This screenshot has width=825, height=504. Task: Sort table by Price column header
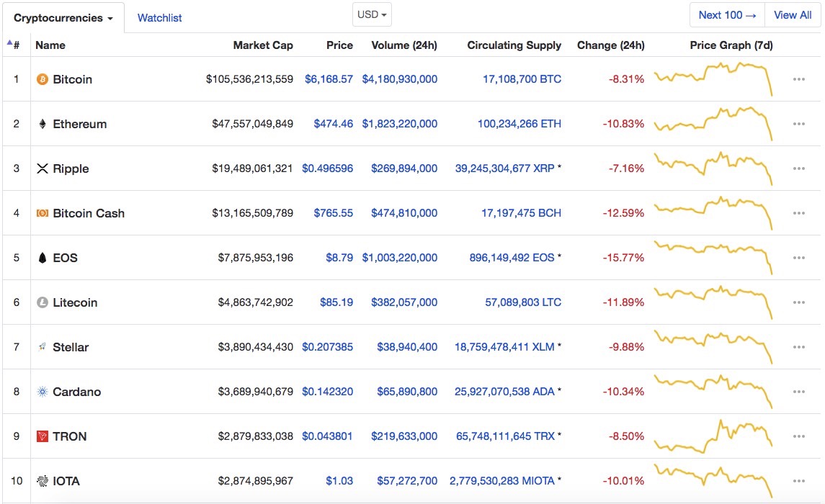(339, 45)
